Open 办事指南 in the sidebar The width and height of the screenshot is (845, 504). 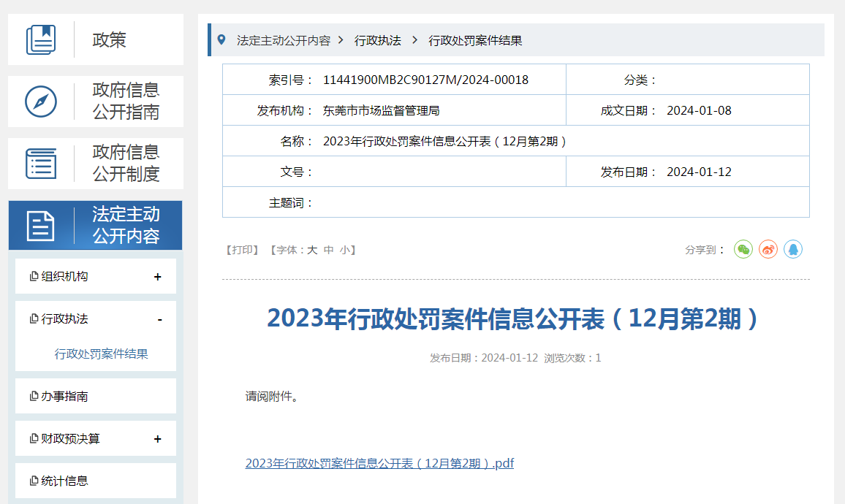coord(64,397)
